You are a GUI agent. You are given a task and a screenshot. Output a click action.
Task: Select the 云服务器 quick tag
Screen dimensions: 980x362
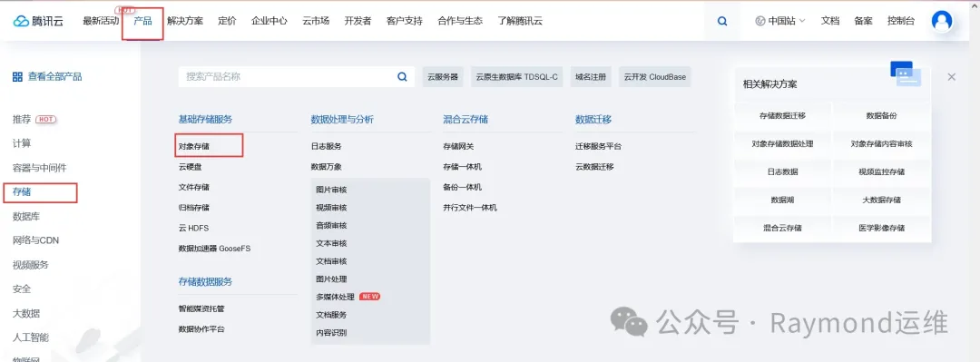point(443,77)
